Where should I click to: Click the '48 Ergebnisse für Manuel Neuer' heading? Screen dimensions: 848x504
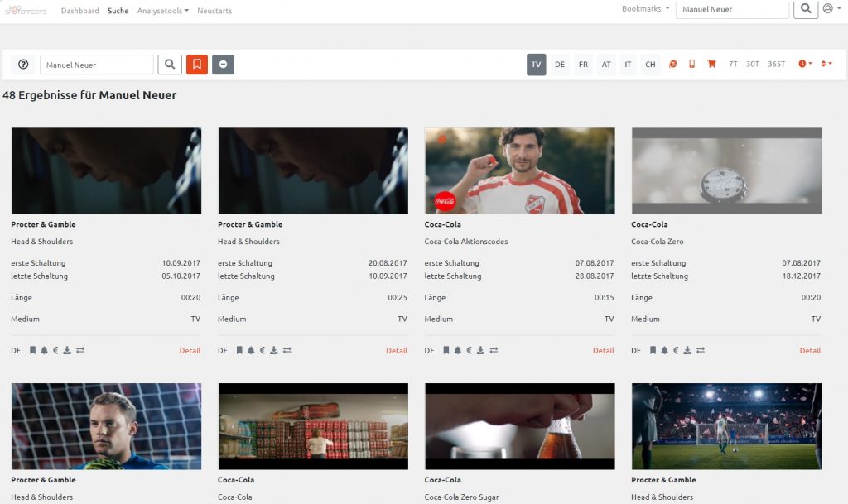pyautogui.click(x=89, y=96)
